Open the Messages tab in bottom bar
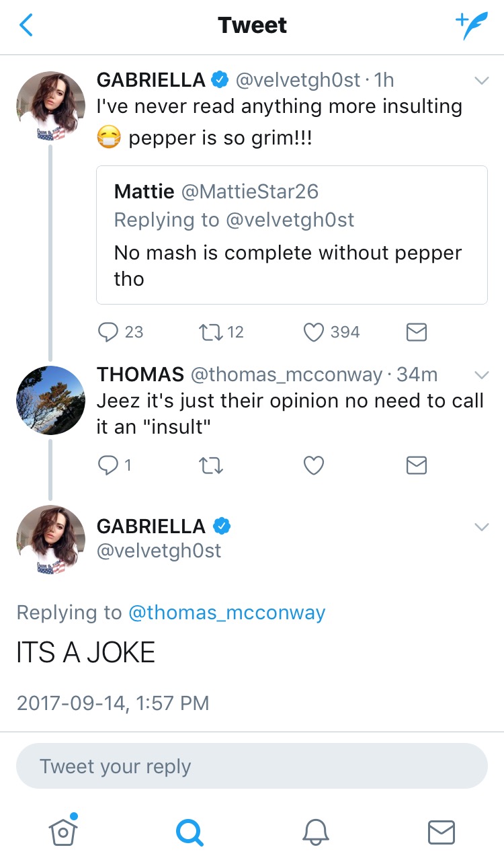The width and height of the screenshot is (504, 862). (442, 832)
